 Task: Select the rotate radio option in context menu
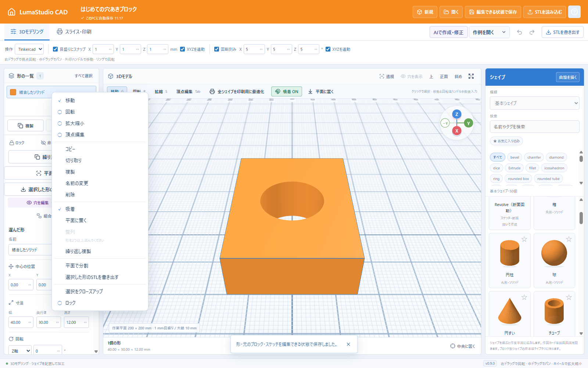(x=60, y=112)
